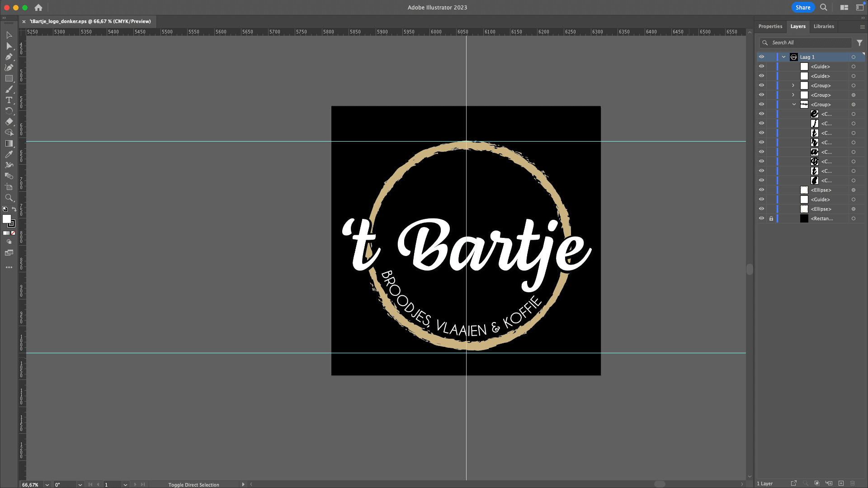Open Arrange Documents icon
Image resolution: width=868 pixels, height=488 pixels.
844,7
